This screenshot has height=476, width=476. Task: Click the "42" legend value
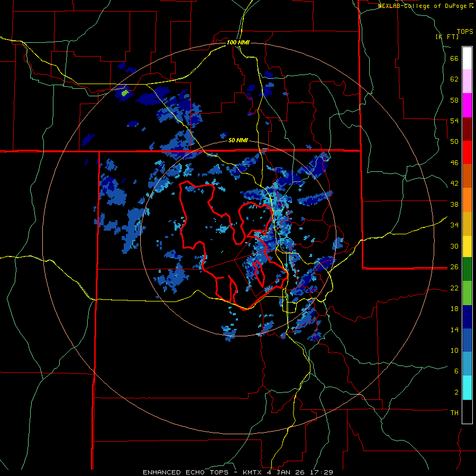pos(454,184)
